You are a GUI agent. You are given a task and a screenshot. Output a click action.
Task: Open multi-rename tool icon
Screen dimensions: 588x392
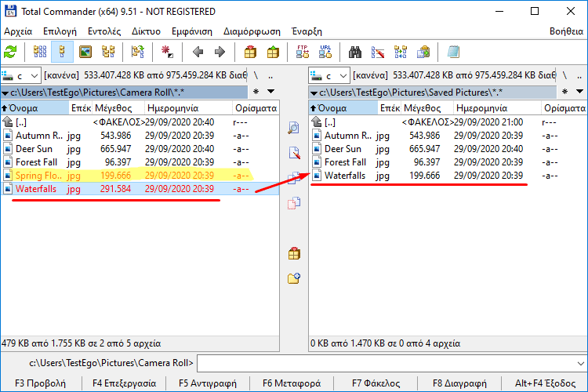(x=378, y=52)
